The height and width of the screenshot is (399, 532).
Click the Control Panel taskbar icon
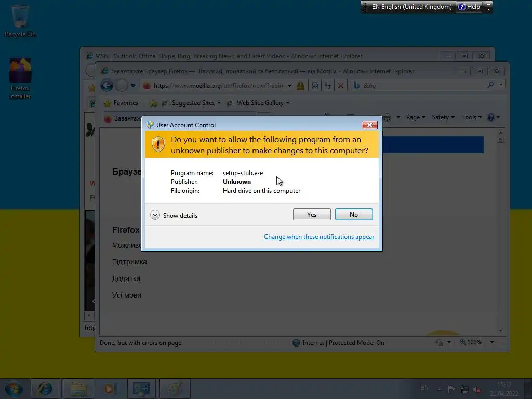pos(141,389)
